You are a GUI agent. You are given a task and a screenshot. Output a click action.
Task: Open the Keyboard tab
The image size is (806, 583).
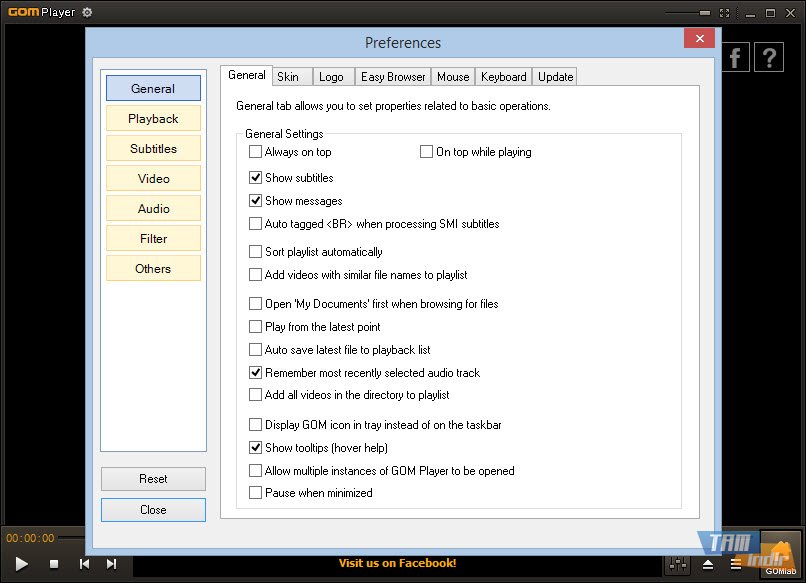(x=504, y=77)
